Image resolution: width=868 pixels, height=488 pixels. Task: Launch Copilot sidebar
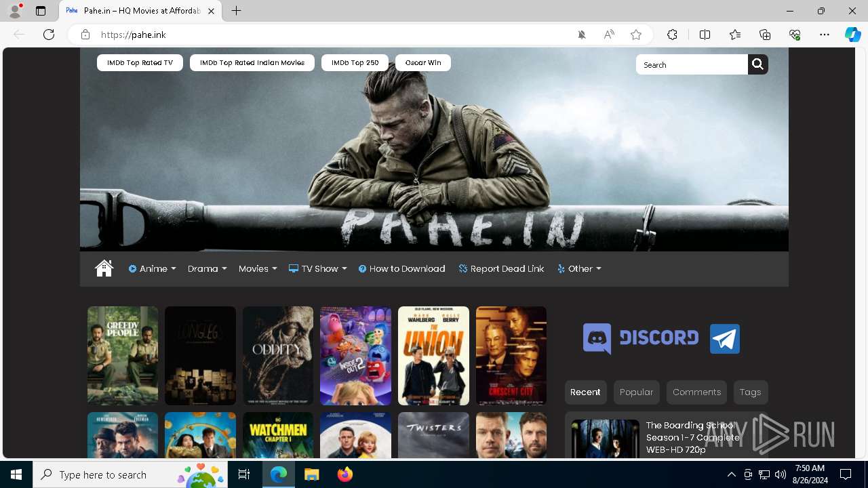pos(852,35)
